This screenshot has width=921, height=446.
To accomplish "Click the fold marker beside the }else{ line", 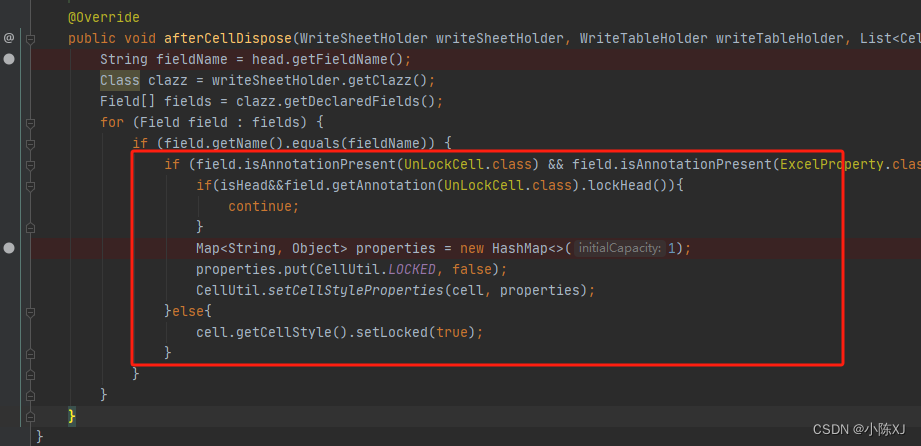I will [30, 311].
